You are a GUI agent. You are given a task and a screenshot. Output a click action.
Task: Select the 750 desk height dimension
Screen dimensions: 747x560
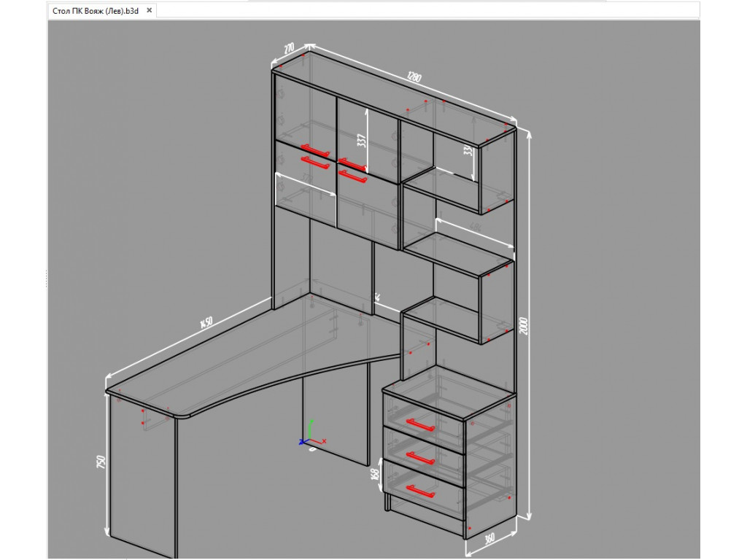coord(101,462)
